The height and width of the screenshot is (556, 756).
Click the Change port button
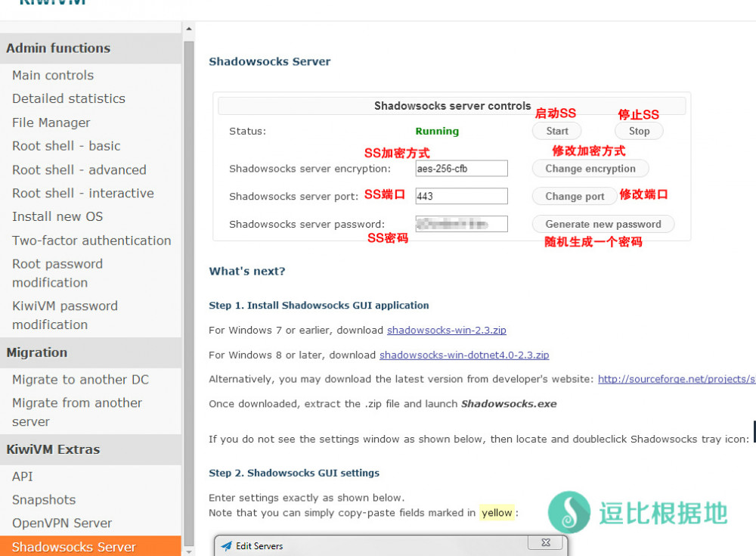tap(575, 196)
